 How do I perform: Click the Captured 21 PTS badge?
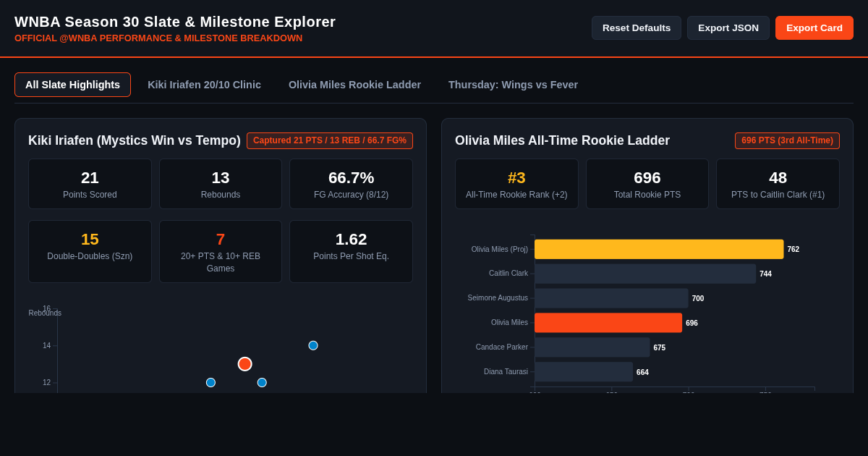point(330,140)
